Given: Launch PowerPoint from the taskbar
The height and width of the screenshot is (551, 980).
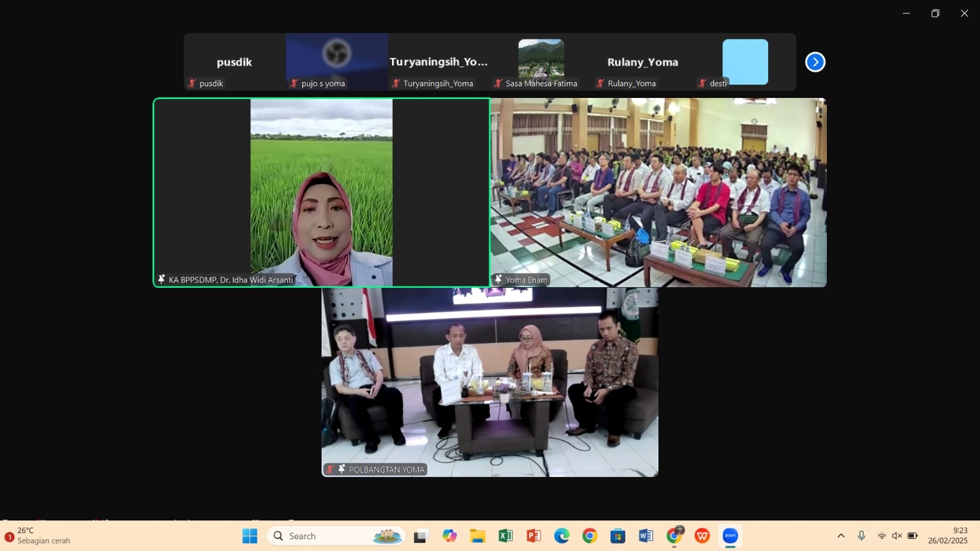Looking at the screenshot, I should point(533,535).
